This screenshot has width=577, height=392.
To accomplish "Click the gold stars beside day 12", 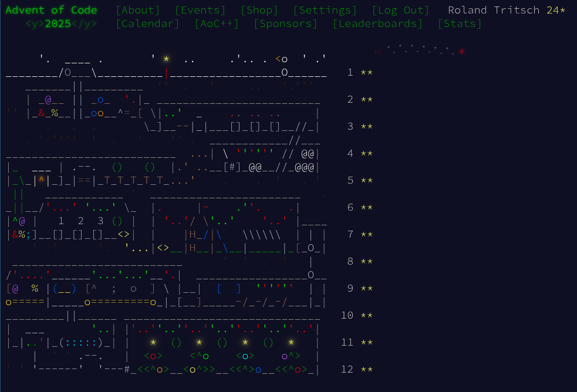I will (366, 370).
